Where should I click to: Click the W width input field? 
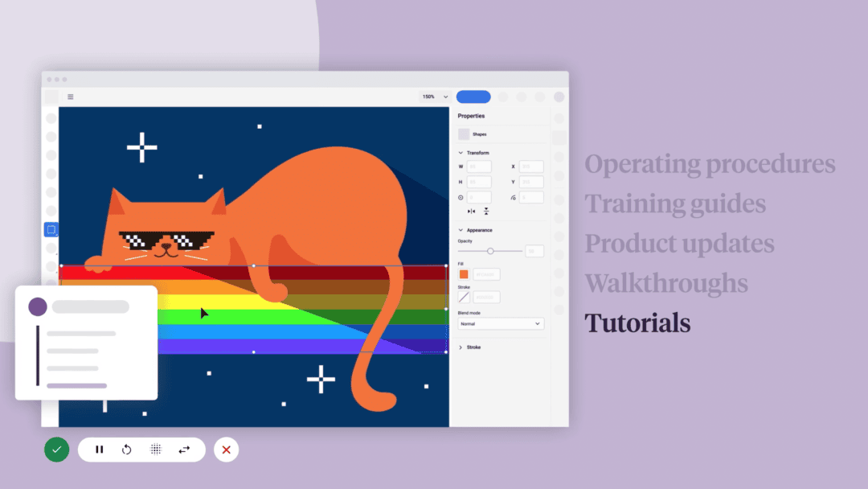point(479,166)
